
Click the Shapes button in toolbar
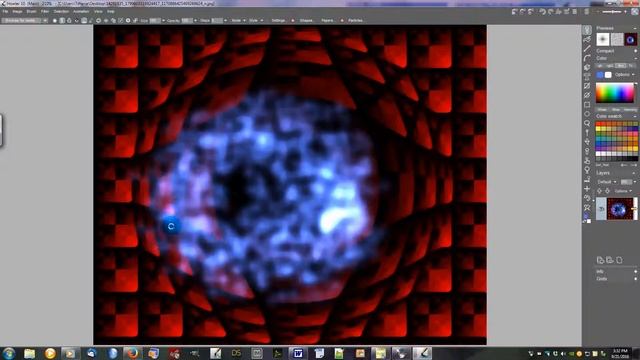[306, 20]
